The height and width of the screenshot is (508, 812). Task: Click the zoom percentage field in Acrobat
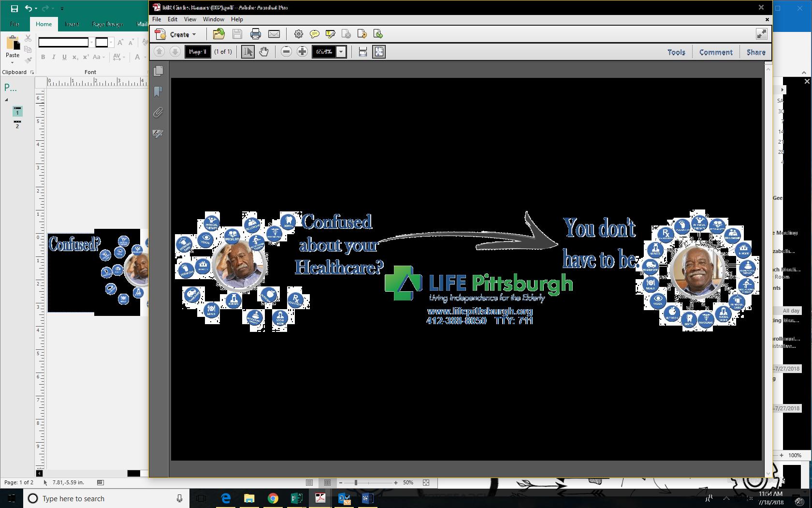[324, 52]
